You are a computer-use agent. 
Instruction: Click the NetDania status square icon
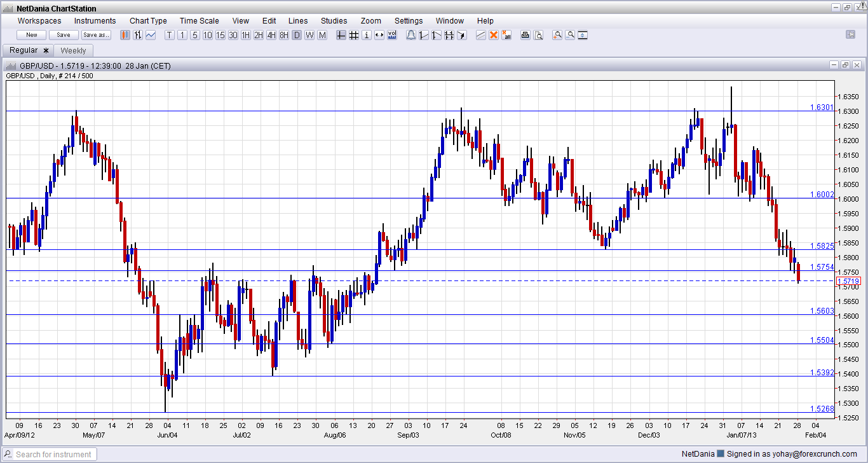click(721, 454)
